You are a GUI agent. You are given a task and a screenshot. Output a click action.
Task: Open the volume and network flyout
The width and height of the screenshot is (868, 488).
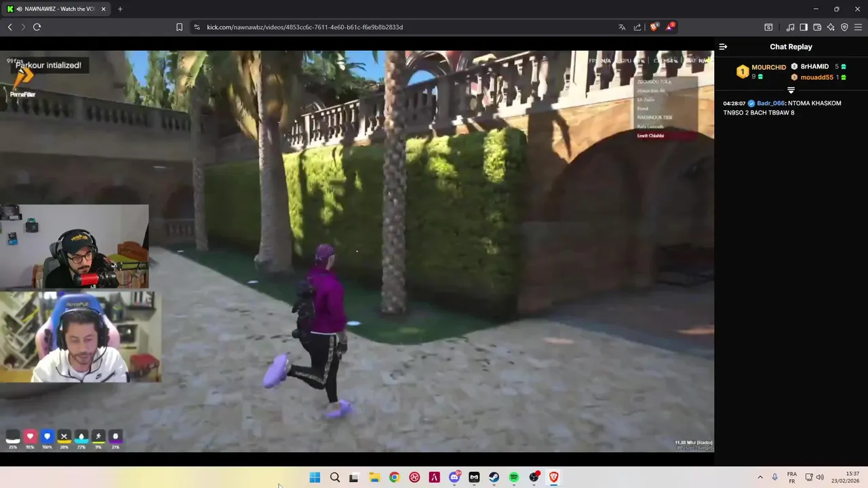coord(814,477)
